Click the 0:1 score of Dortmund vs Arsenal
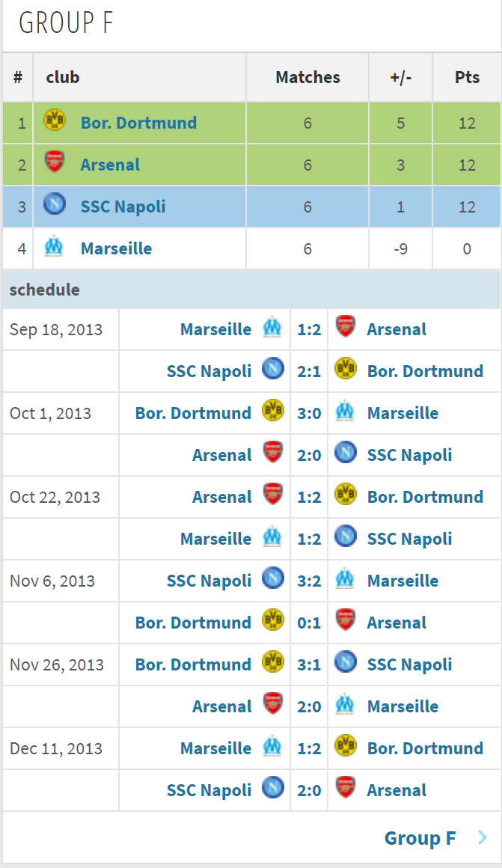Image resolution: width=502 pixels, height=868 pixels. pyautogui.click(x=309, y=623)
